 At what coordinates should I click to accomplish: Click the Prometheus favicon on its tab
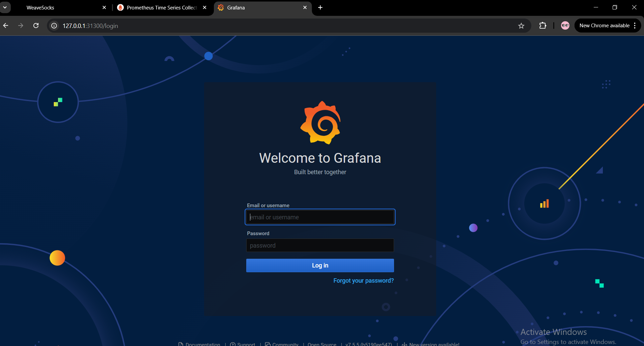pos(120,7)
